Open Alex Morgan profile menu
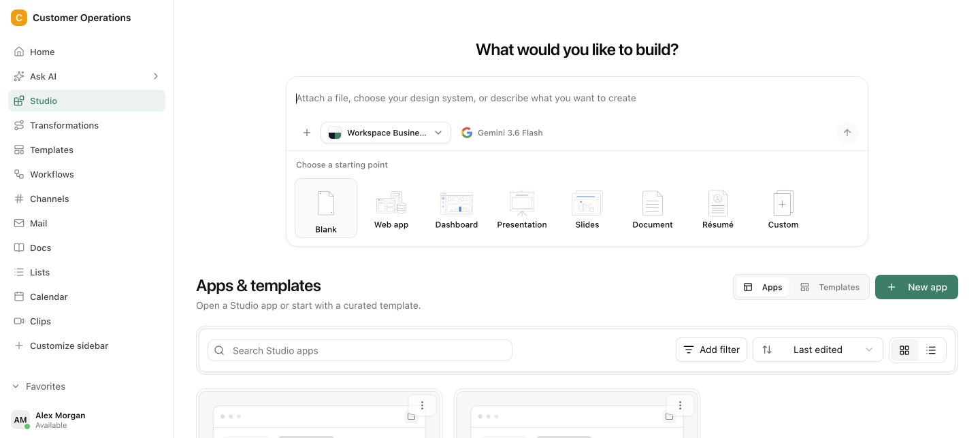980x438 pixels. coord(86,420)
